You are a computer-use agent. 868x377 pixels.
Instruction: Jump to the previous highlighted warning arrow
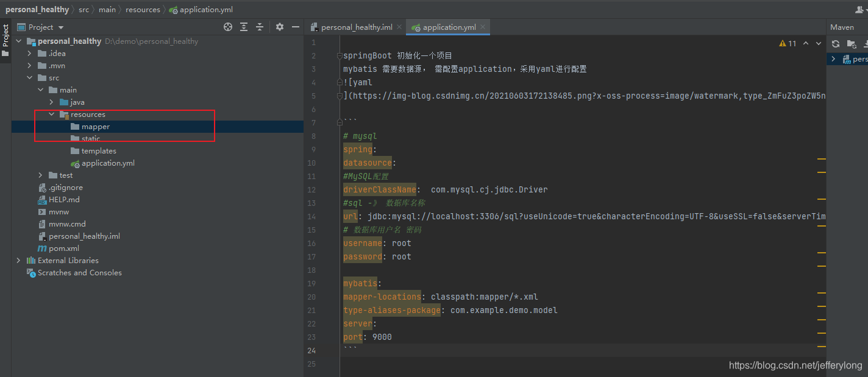point(806,43)
